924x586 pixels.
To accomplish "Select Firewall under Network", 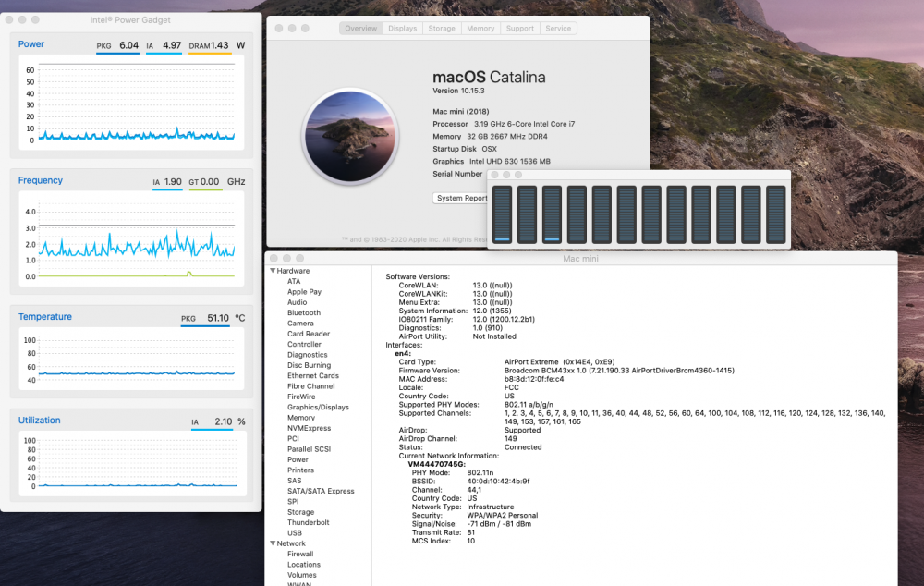I will [300, 555].
